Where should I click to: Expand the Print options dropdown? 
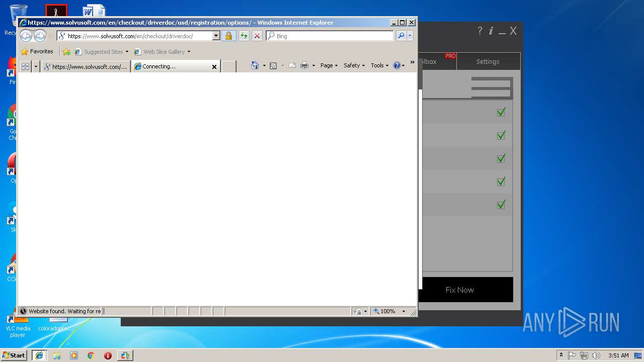[x=313, y=65]
